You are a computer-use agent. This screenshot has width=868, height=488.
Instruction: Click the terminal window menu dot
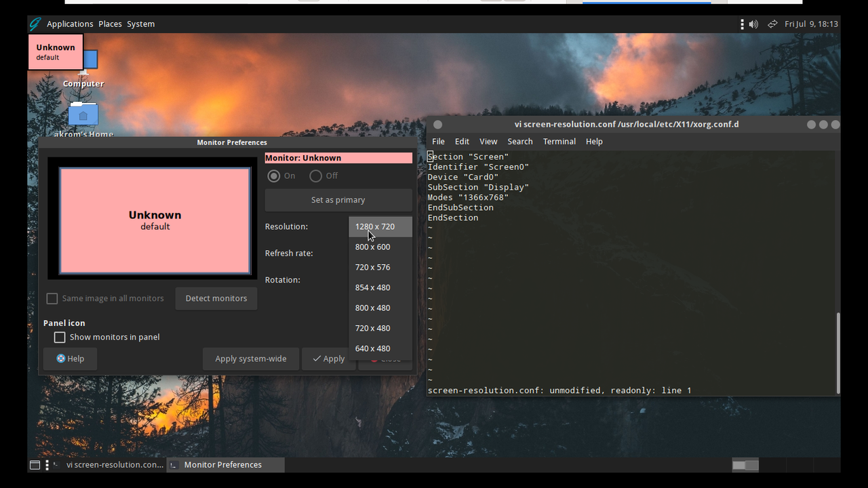click(437, 124)
